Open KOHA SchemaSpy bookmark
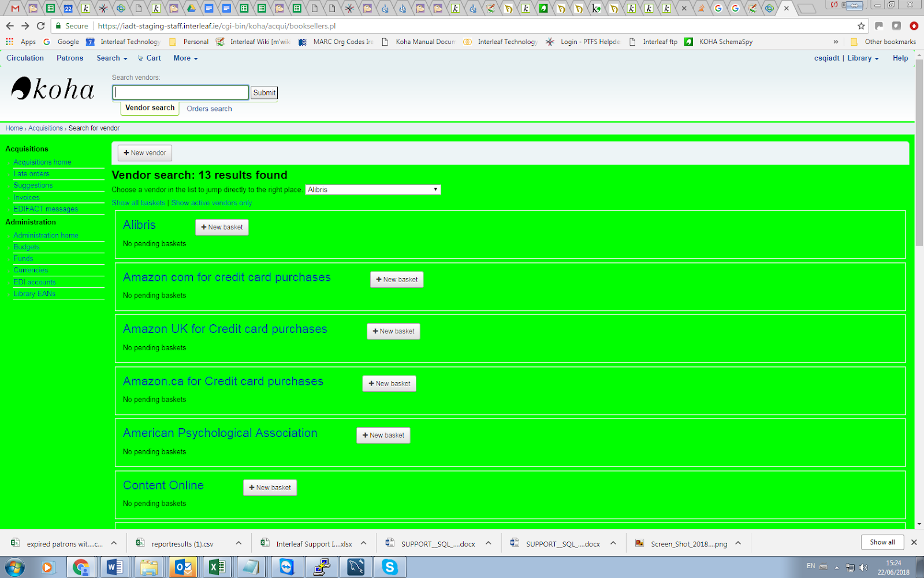The width and height of the screenshot is (924, 578). coord(719,42)
